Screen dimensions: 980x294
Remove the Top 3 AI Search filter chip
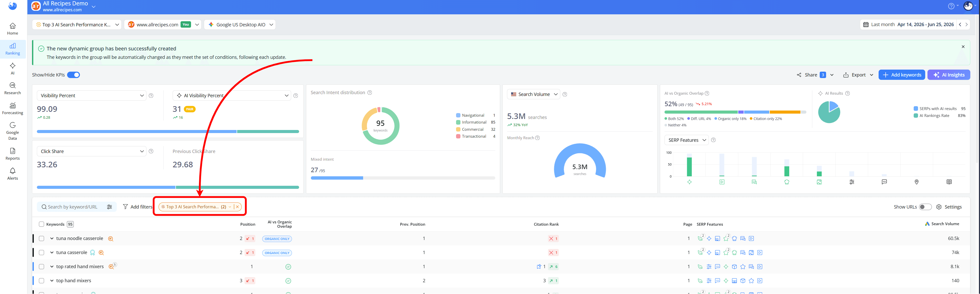pos(237,207)
